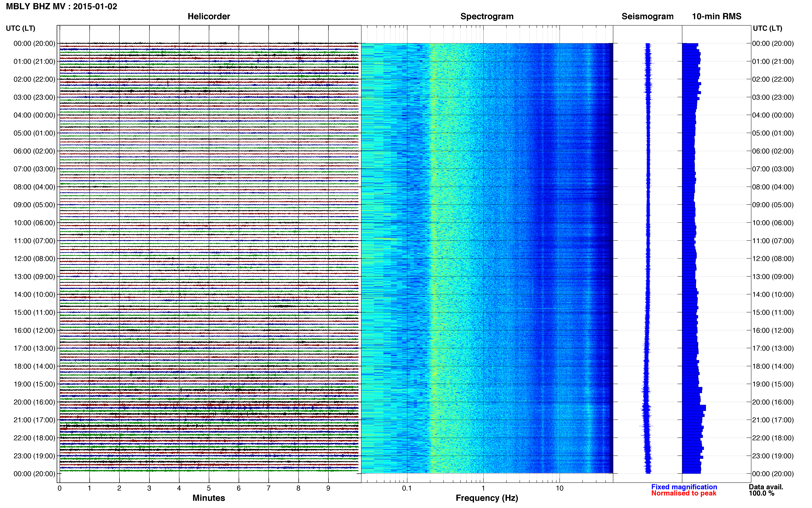Click the '5' tick on the Minutes axis
Screen dimensions: 812x508
[x=209, y=488]
